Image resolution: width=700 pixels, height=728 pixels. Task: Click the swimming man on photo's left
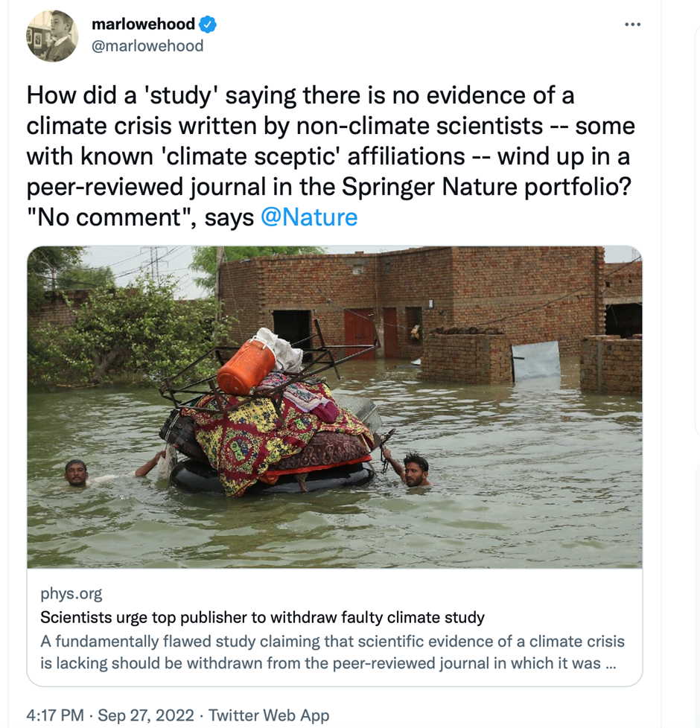(x=76, y=472)
